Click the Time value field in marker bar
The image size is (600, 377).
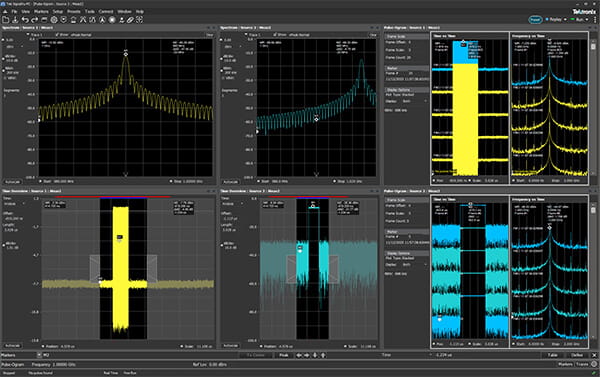tap(444, 355)
